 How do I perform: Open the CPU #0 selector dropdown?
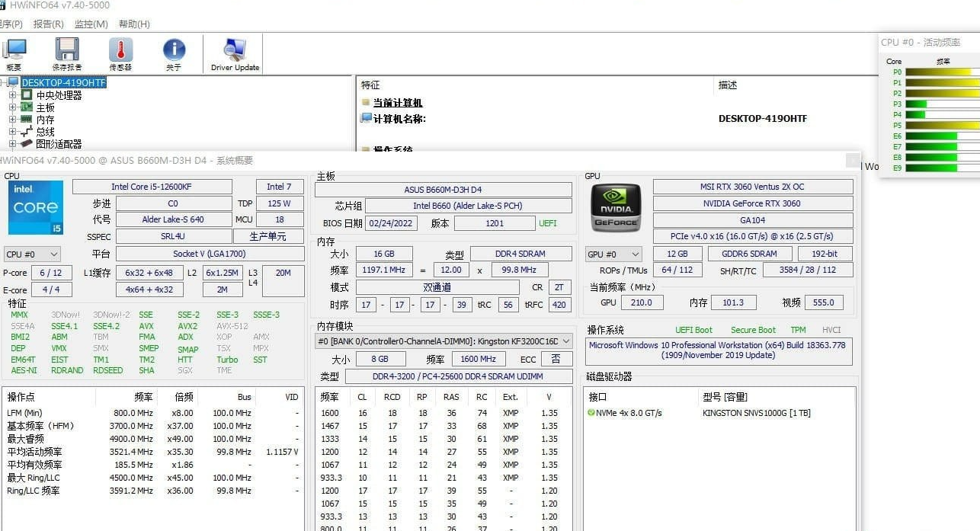[32, 254]
